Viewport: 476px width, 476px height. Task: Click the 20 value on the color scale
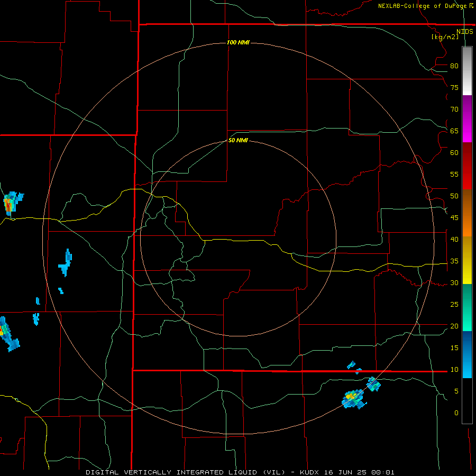tap(454, 326)
